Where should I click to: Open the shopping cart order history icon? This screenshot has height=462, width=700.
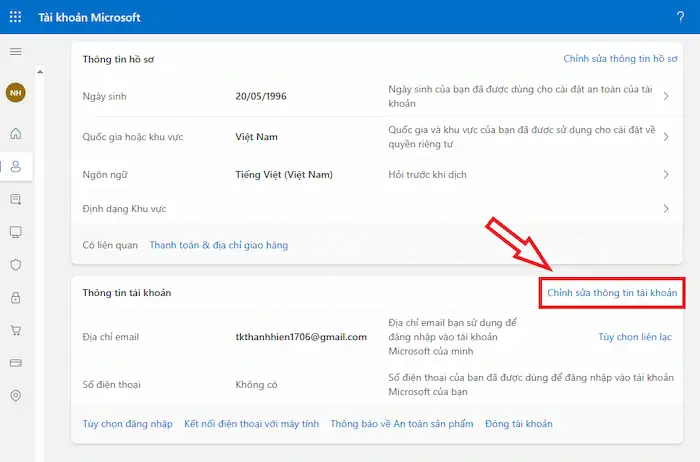16,330
